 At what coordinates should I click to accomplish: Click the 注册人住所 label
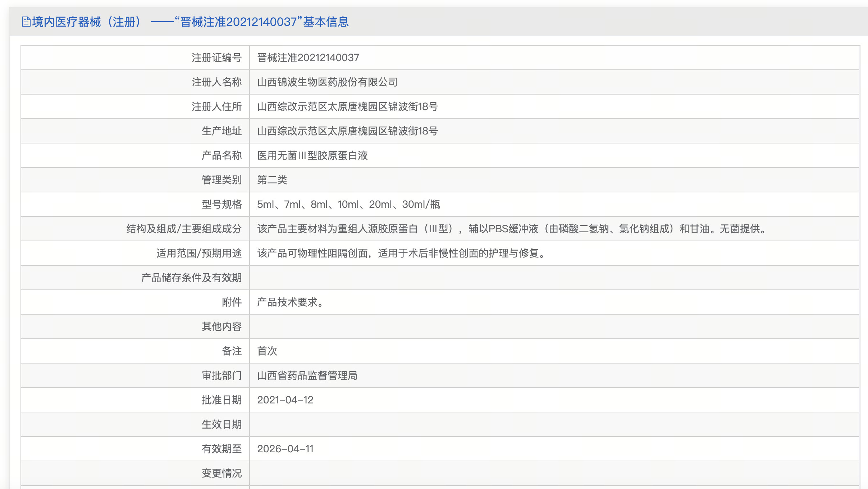pyautogui.click(x=216, y=106)
